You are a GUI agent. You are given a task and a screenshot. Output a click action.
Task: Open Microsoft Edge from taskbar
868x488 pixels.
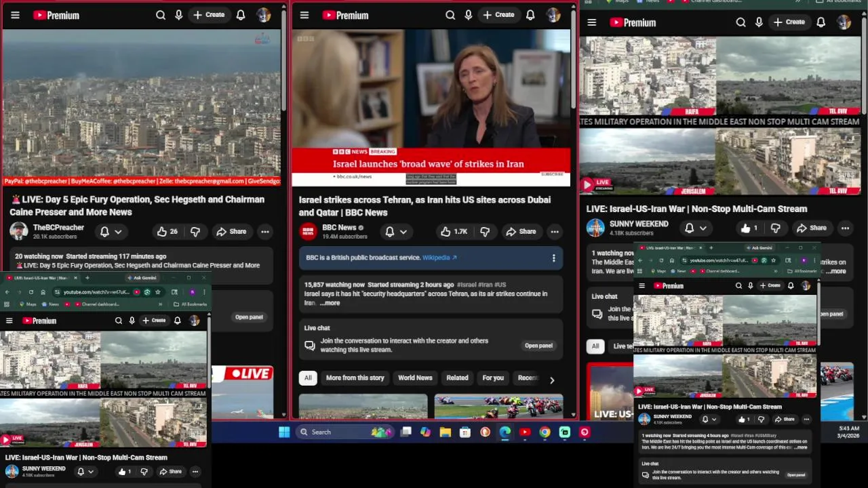tap(505, 432)
